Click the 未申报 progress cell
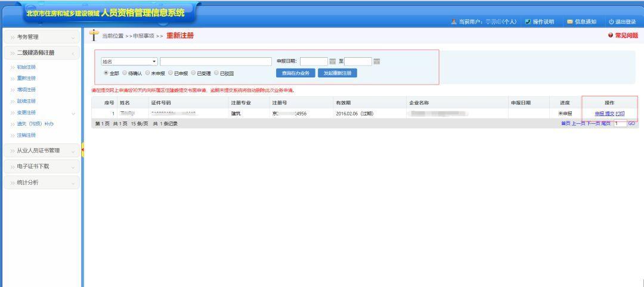Image resolution: width=644 pixels, height=287 pixels. tap(565, 114)
